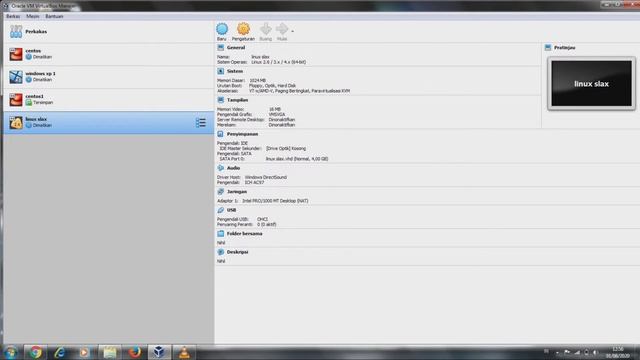Select the Perkakas tools icon

(x=16, y=31)
